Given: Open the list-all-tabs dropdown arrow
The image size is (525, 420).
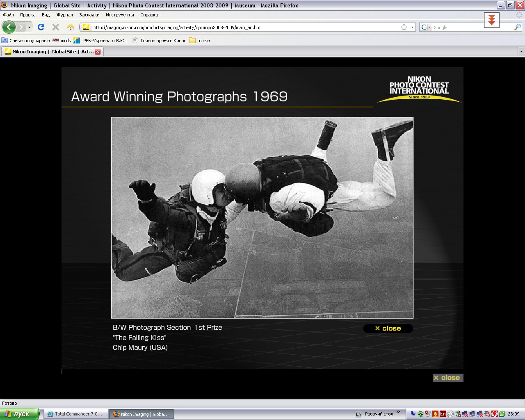Looking at the screenshot, I should (521, 52).
